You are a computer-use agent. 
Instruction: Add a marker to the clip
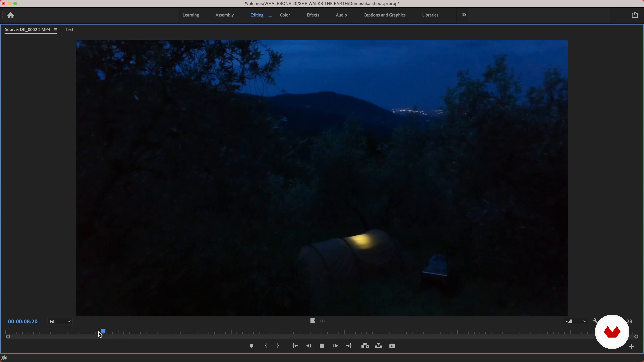click(252, 346)
